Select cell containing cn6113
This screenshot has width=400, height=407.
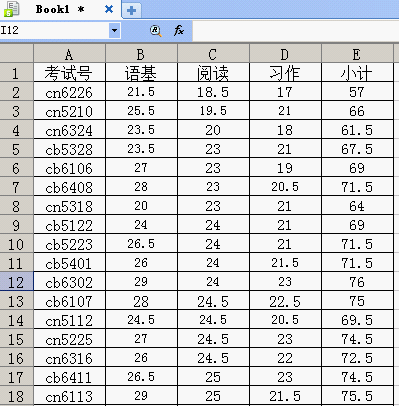(69, 395)
